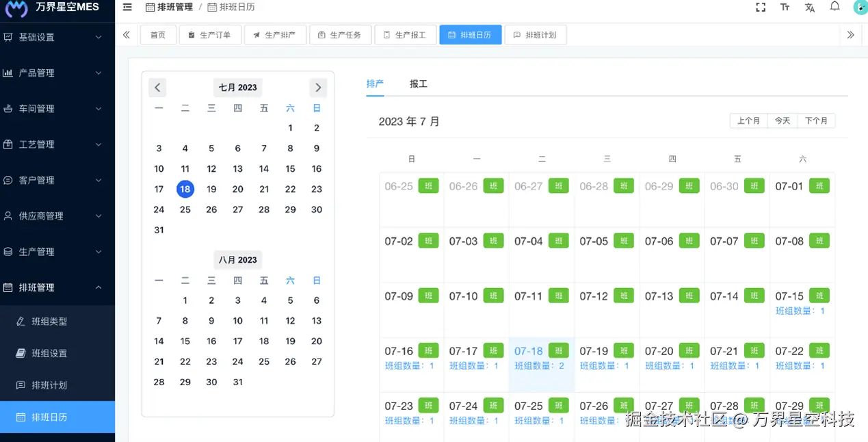Click 上个月 button
Screen dimensions: 868x442
click(x=748, y=120)
